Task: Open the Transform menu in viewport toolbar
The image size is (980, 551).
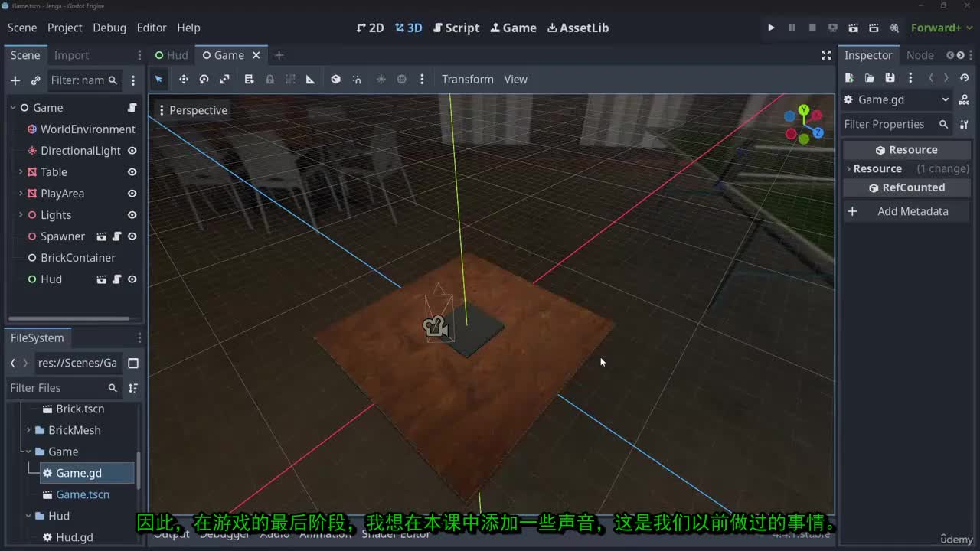Action: (468, 79)
